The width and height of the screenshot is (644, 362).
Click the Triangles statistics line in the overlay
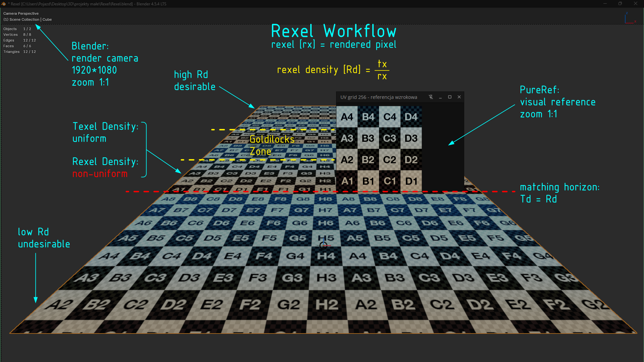tap(19, 52)
